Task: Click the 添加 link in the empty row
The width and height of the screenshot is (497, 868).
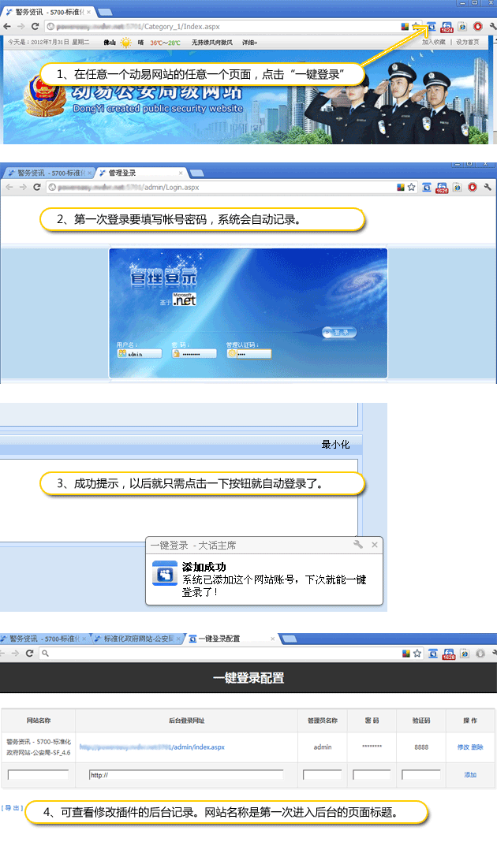Action: [x=470, y=775]
